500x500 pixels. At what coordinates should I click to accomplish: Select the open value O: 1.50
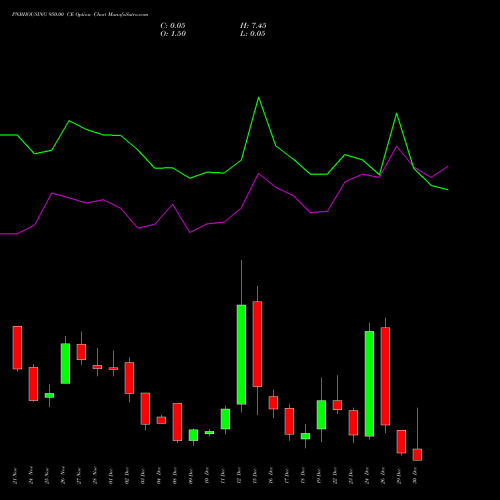[173, 34]
